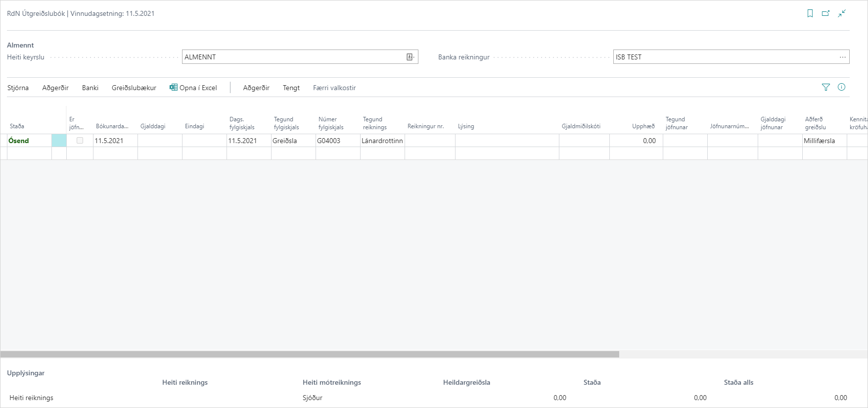Click the filter funnel icon
The image size is (868, 408).
click(x=826, y=87)
